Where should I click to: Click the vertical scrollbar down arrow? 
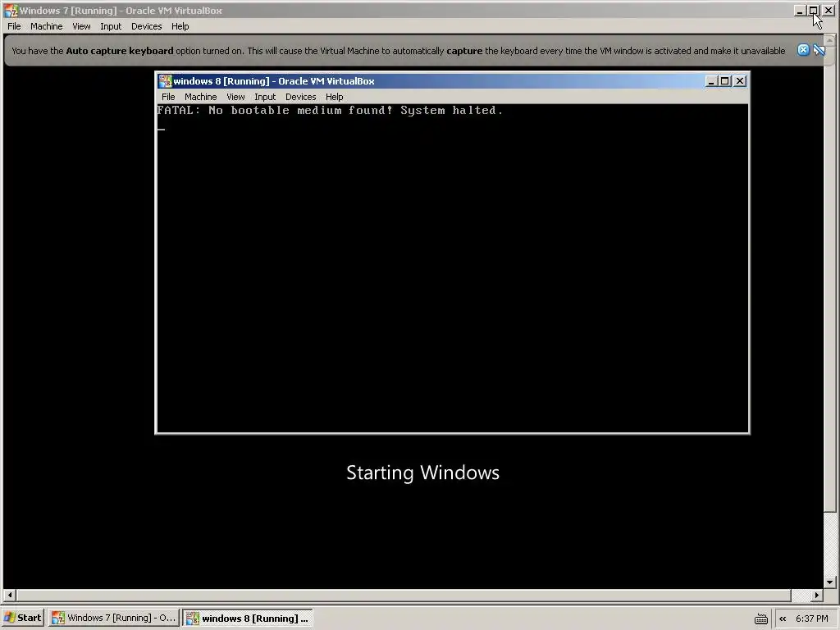pyautogui.click(x=830, y=582)
